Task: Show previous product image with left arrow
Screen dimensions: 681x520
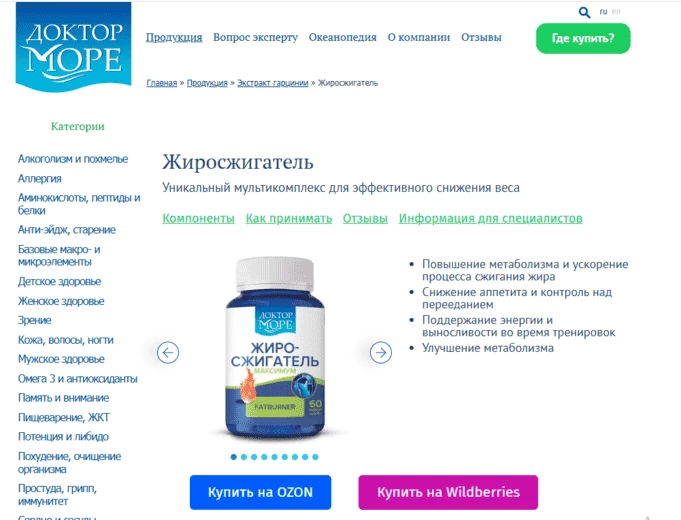Action: click(x=168, y=352)
